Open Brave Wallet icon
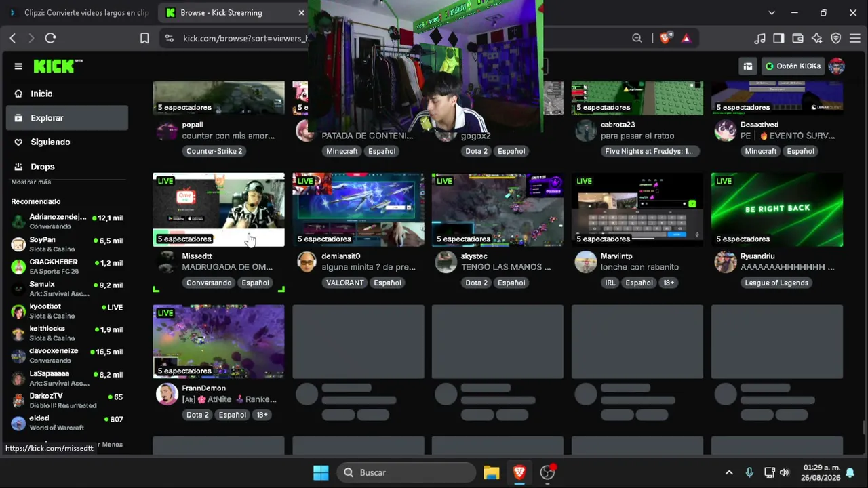This screenshot has height=488, width=868. tap(797, 39)
